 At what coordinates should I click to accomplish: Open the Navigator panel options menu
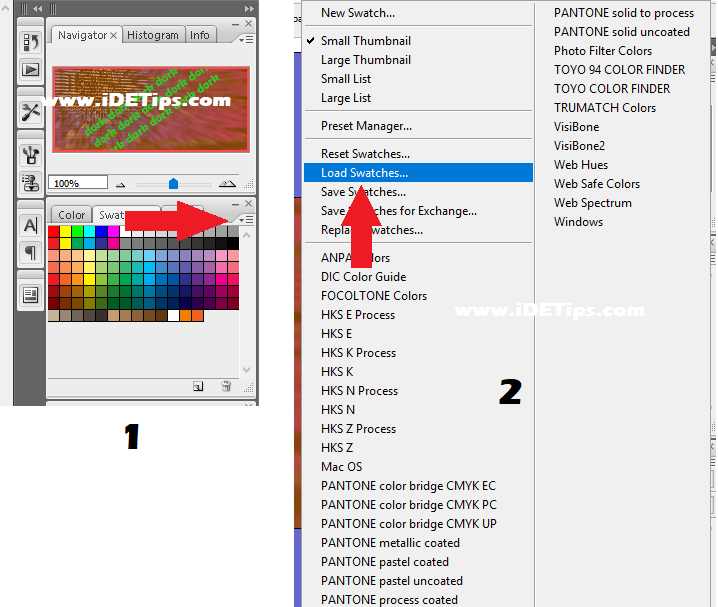pos(246,40)
